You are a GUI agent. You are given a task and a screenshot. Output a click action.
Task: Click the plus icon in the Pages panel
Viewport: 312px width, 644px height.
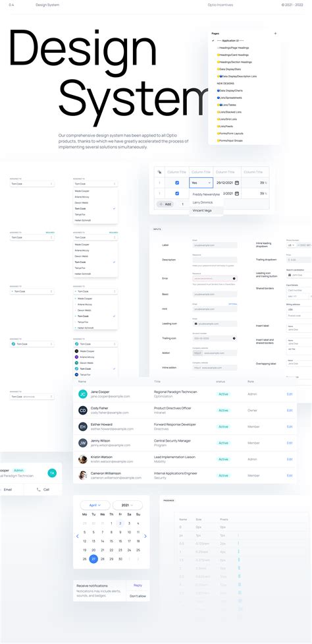click(275, 33)
